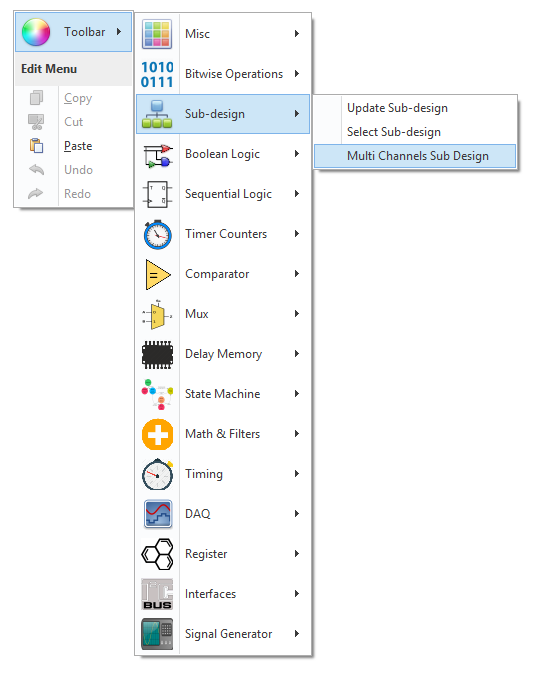Open the Boolean Logic menu label

point(222,154)
